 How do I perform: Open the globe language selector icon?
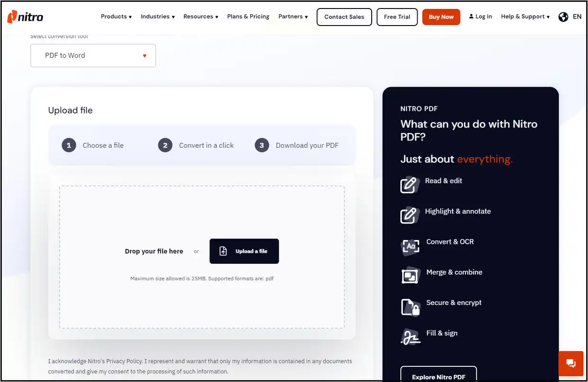pos(563,17)
